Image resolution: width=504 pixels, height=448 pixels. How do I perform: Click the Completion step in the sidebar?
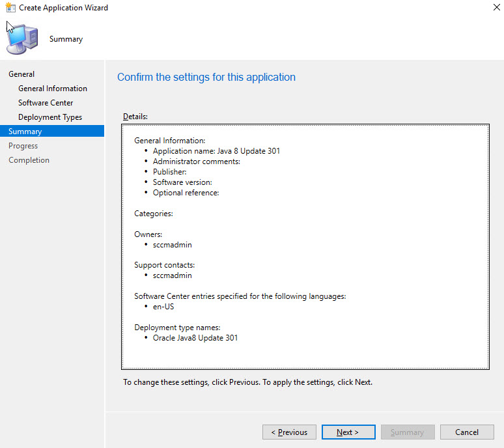point(29,160)
